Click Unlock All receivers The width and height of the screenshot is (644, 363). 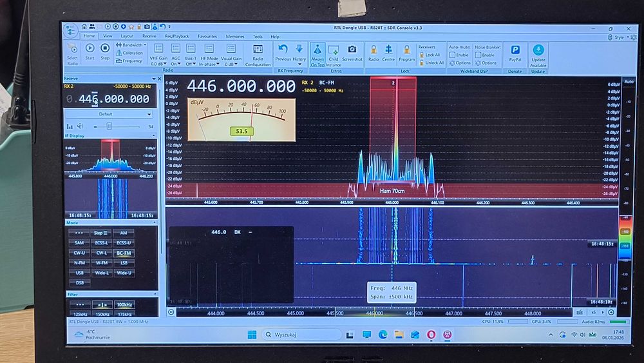(431, 63)
